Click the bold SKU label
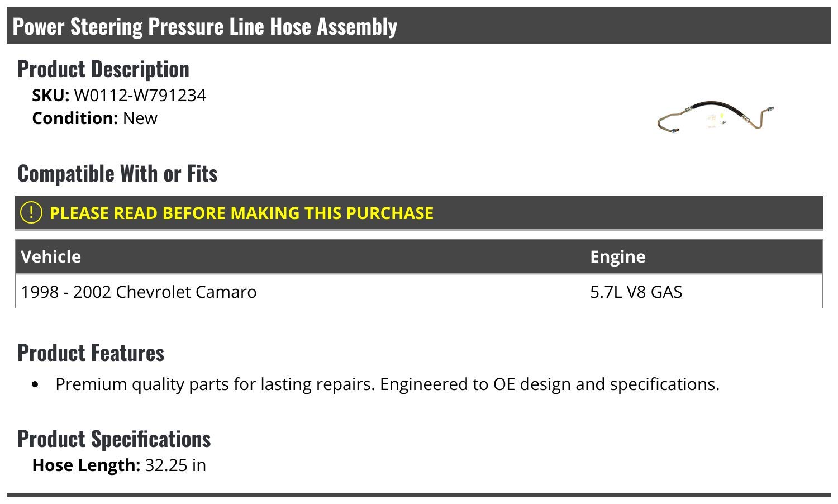 pyautogui.click(x=50, y=96)
